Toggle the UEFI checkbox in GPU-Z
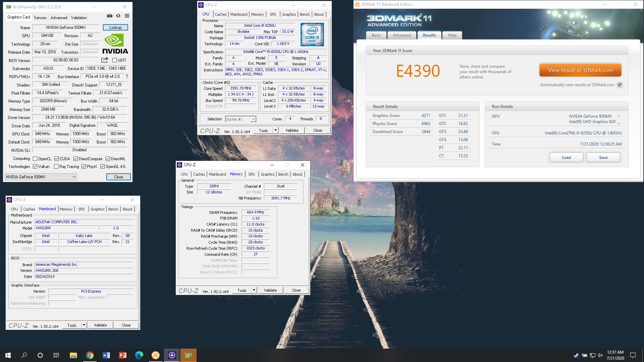This screenshot has width=644, height=362. coord(115,60)
